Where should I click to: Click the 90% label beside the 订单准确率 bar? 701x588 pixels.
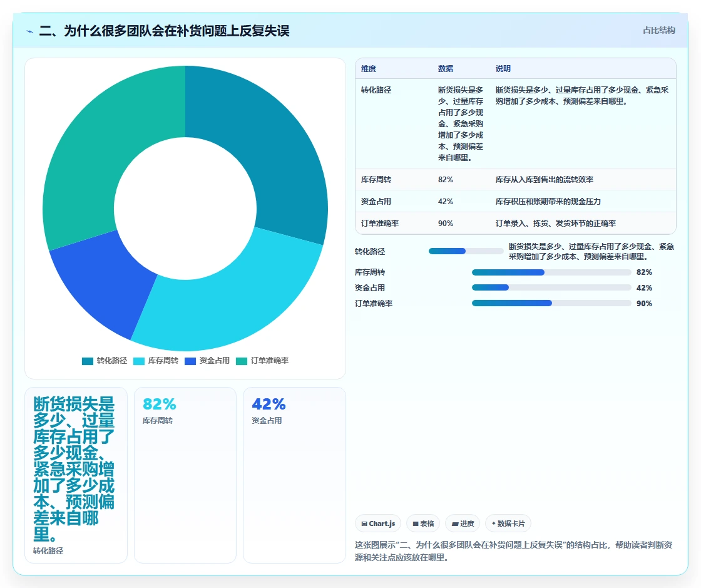point(644,303)
